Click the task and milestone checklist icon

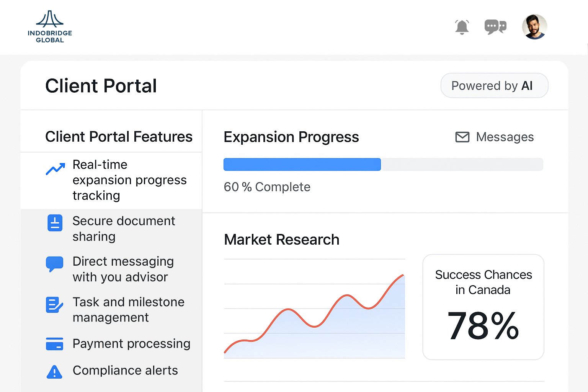[54, 305]
